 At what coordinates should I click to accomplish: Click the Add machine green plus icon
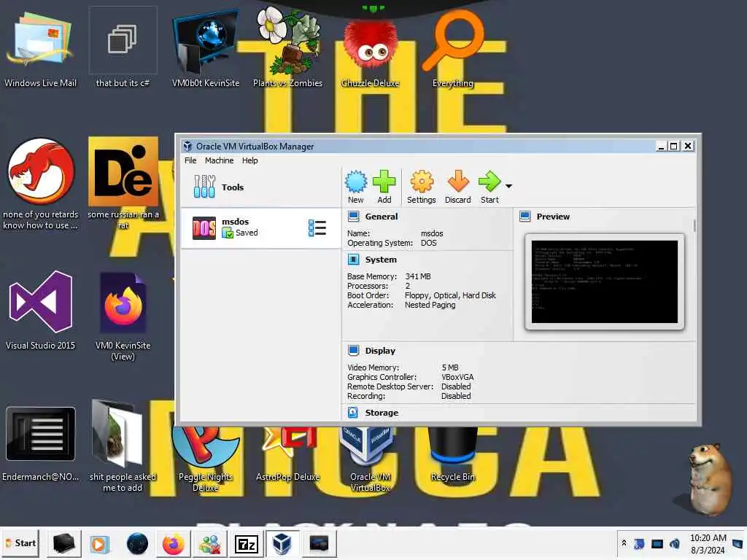384,187
